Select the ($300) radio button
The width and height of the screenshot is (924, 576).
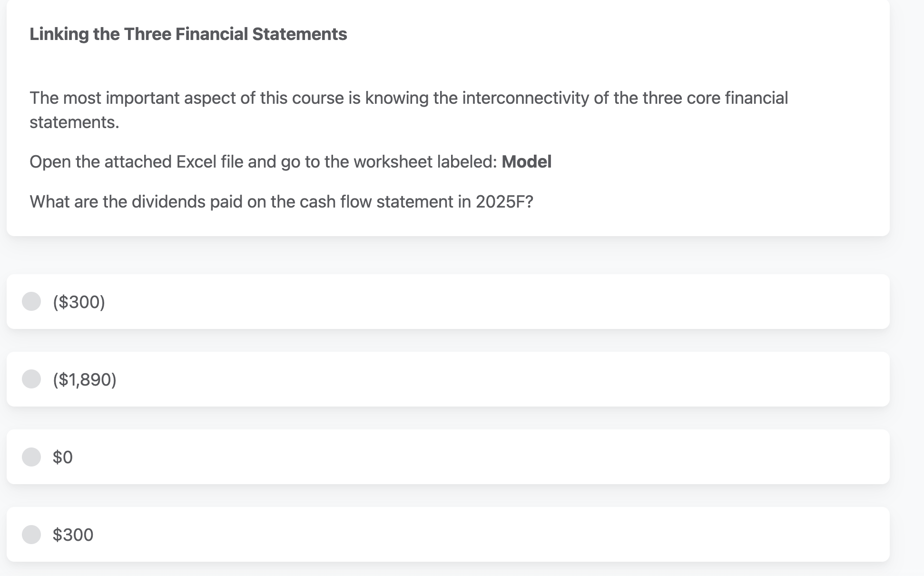tap(31, 301)
